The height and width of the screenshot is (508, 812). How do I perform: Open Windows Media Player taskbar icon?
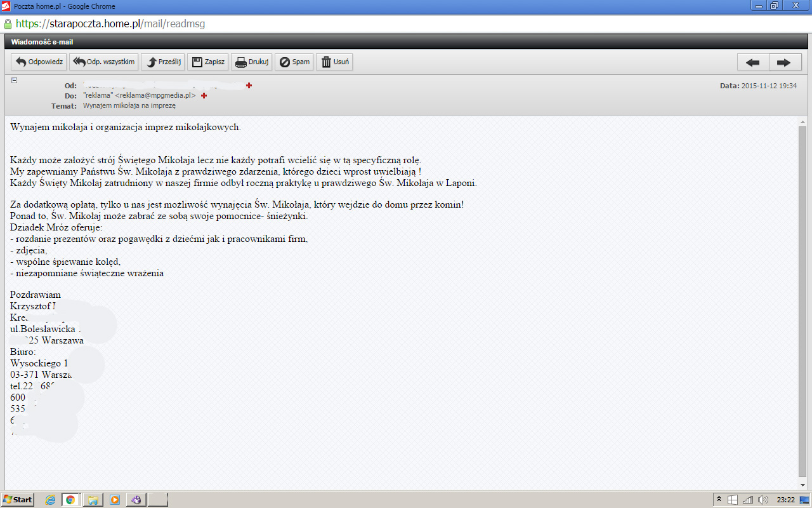click(115, 500)
